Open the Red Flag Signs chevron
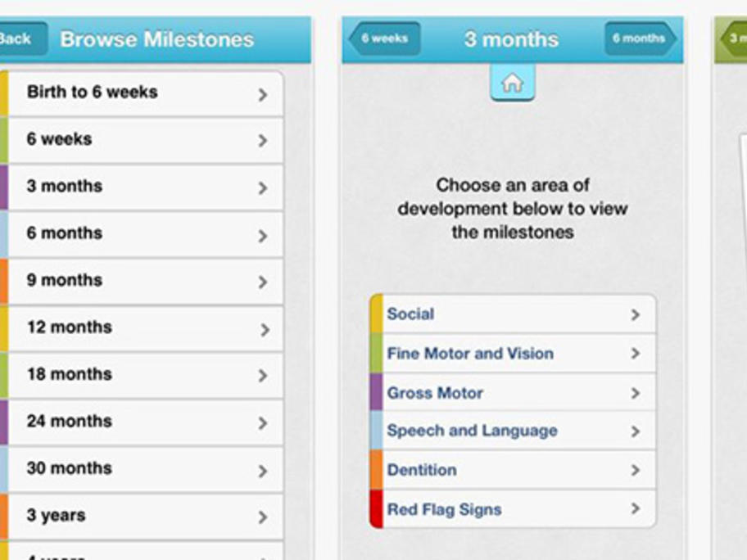The width and height of the screenshot is (747, 560). coord(635,508)
